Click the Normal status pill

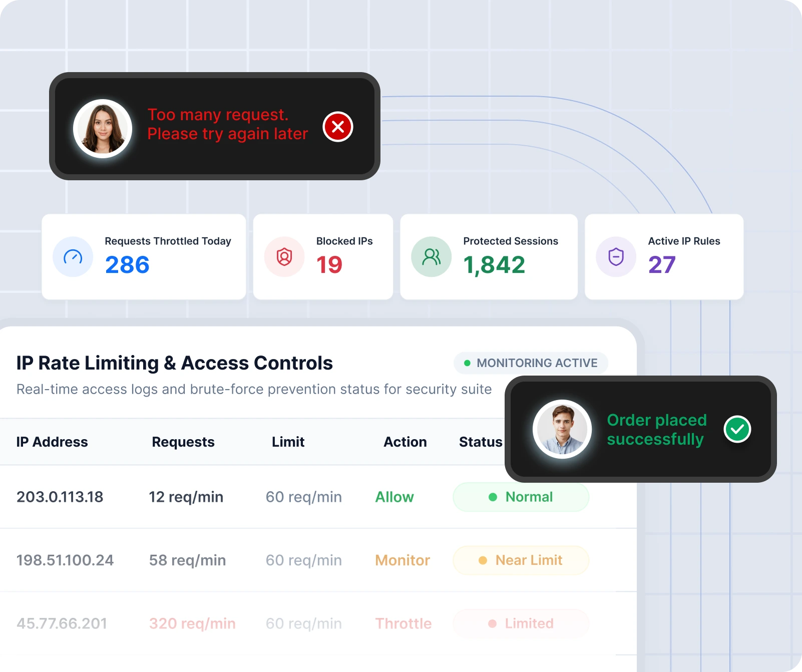click(x=521, y=497)
